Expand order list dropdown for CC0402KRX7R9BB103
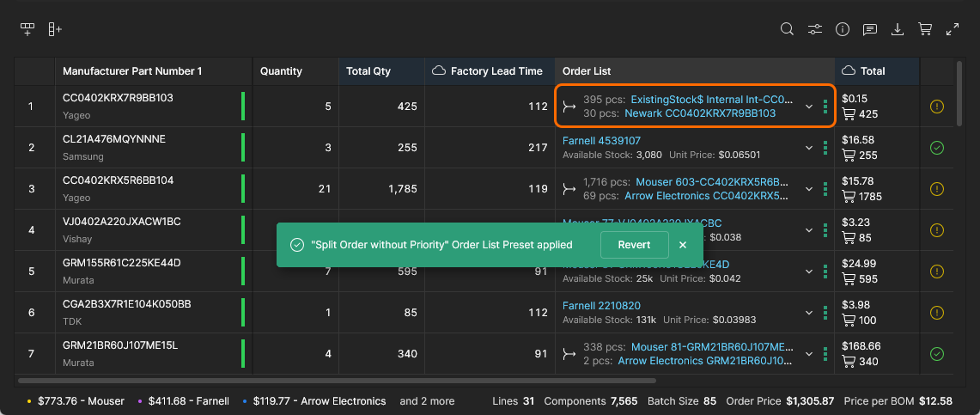 tap(808, 107)
